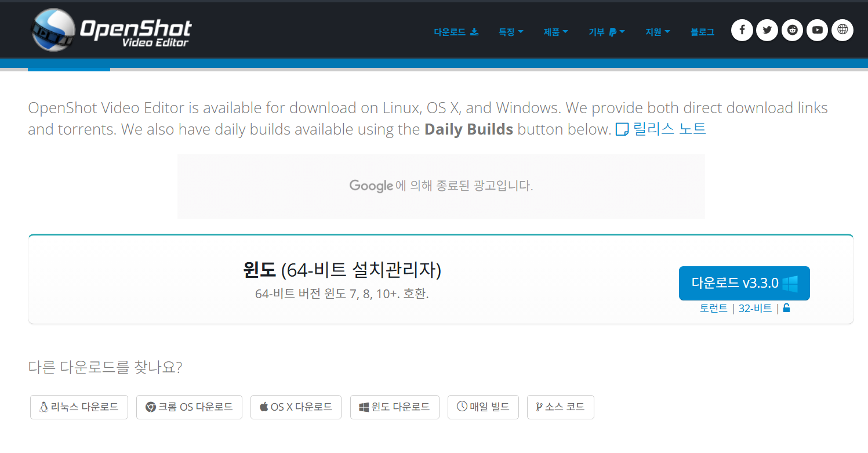Viewport: 868px width, 453px height.
Task: Open the Reddit social icon
Action: coord(792,30)
